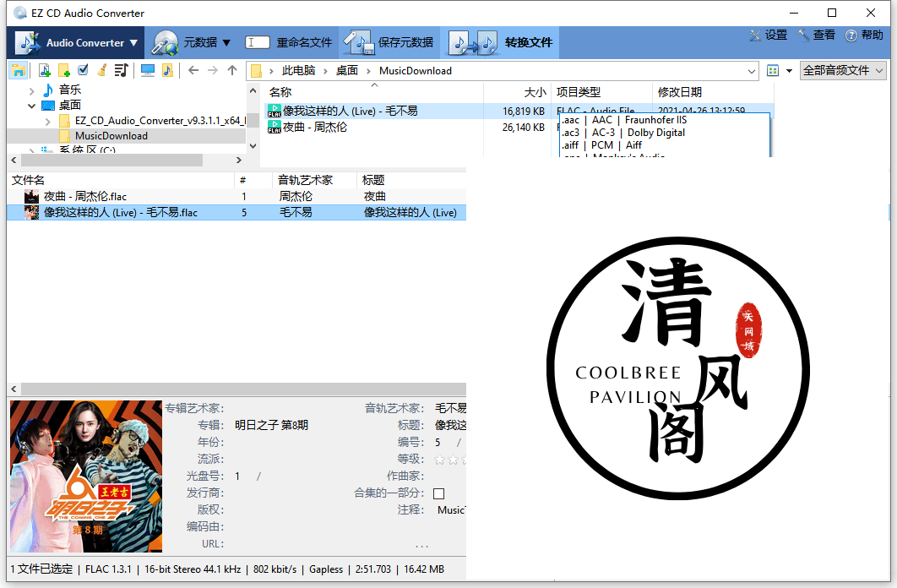Click the music folder shortcut icon
The image size is (897, 588).
pyautogui.click(x=167, y=70)
